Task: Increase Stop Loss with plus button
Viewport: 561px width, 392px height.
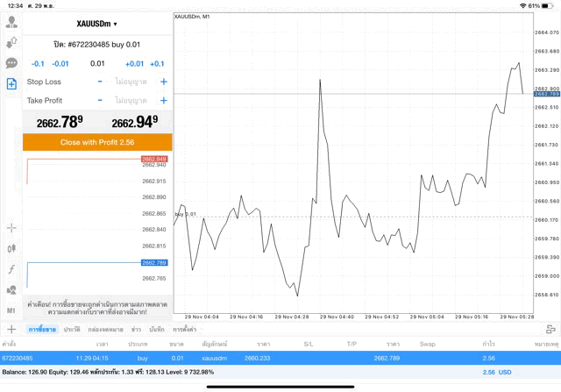Action: click(163, 82)
